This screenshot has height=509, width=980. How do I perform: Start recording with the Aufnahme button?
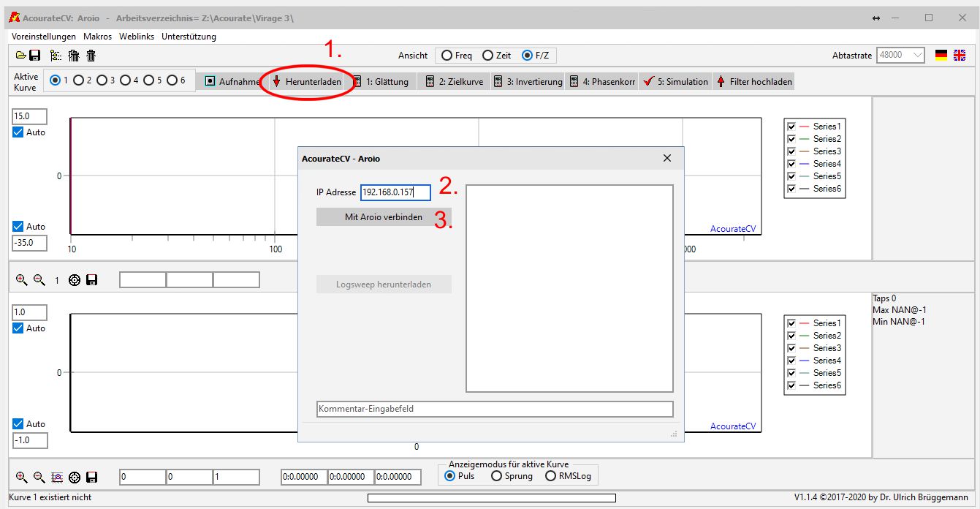point(232,82)
